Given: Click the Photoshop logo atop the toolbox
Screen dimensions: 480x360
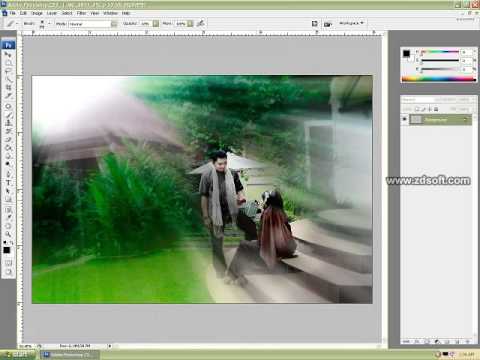Looking at the screenshot, I should tap(8, 45).
